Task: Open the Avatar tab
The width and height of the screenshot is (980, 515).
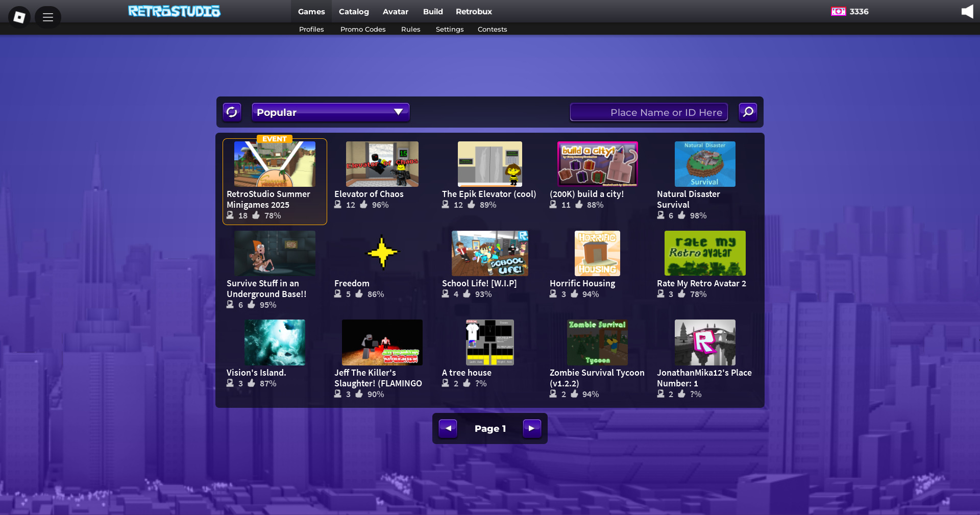Action: click(x=396, y=11)
